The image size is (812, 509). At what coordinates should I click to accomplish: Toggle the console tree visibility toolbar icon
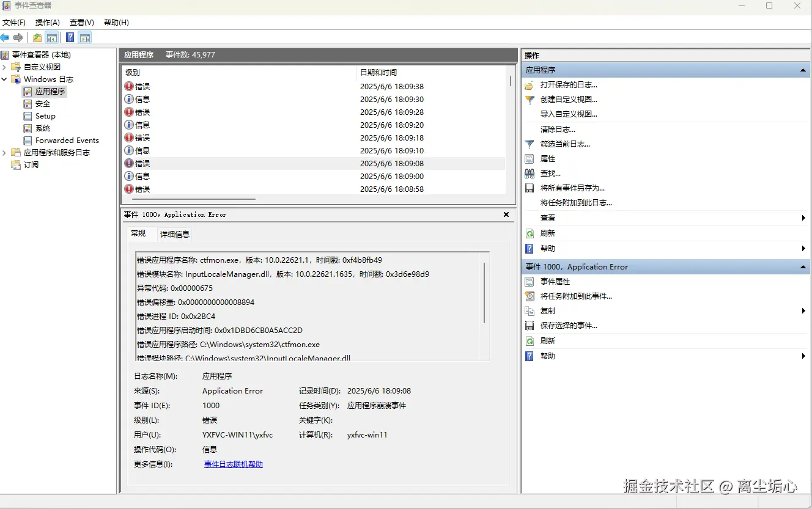[x=52, y=37]
